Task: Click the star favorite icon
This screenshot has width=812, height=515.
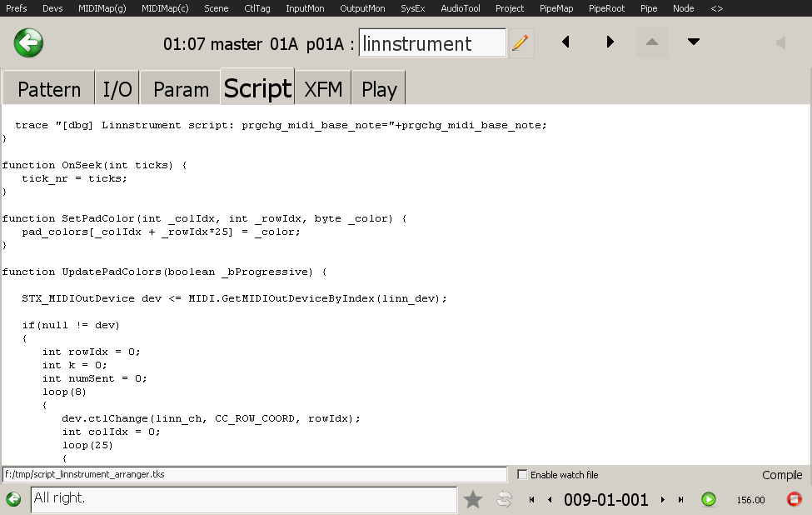Action: (x=473, y=499)
